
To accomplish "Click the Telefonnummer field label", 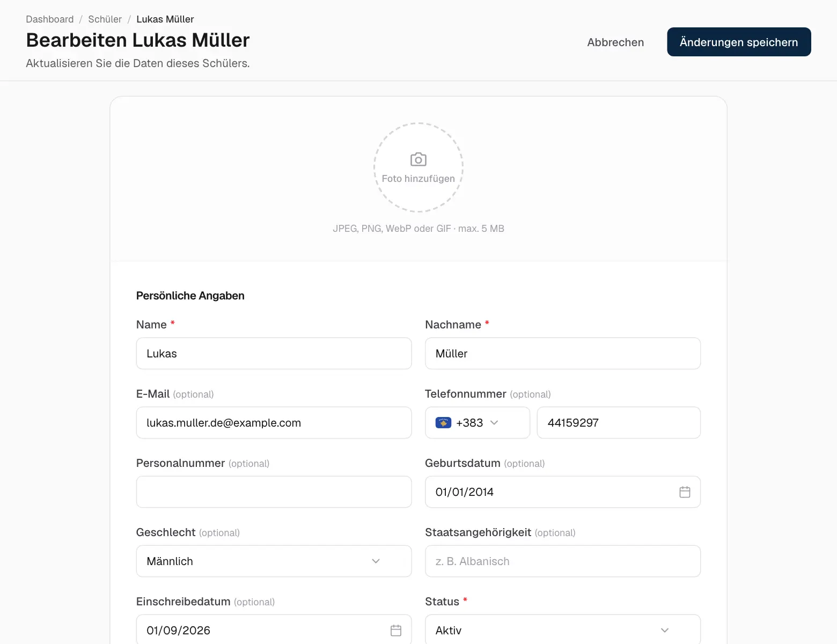I will pyautogui.click(x=466, y=394).
